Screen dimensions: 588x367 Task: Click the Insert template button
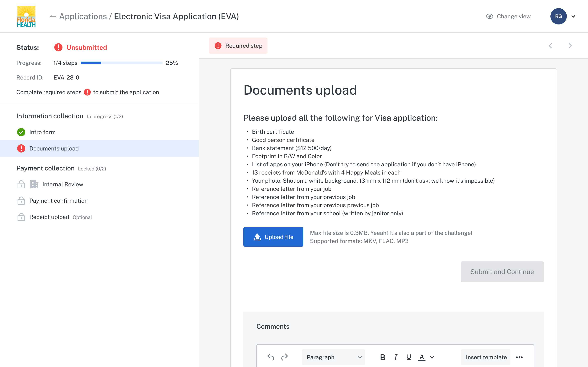point(486,357)
